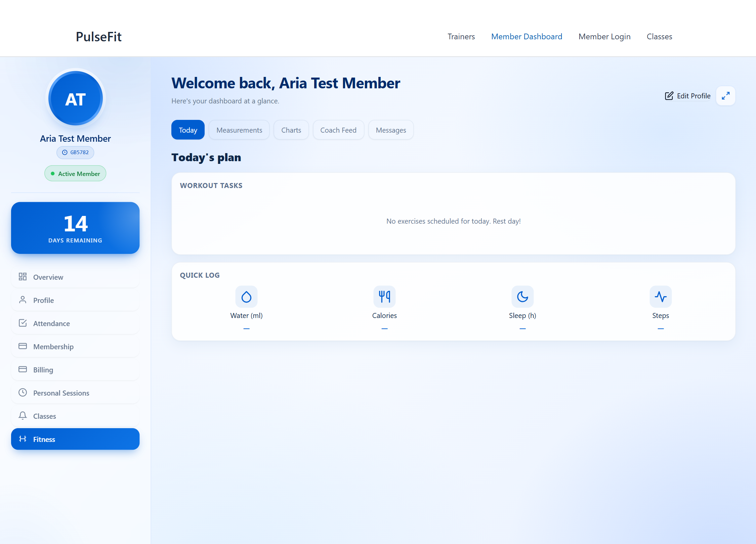Click the Calories fork and knife icon
The image size is (756, 544).
click(x=384, y=297)
